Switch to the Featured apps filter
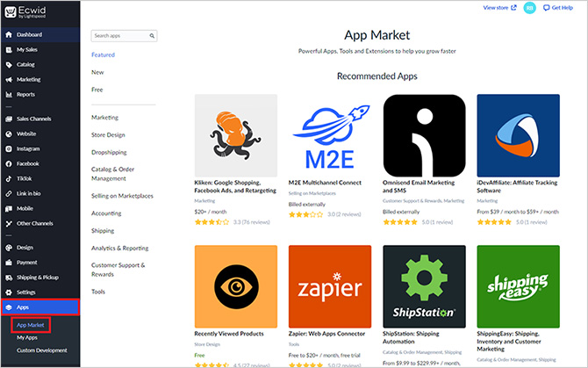Screen dimensions: 588x368 (103, 54)
